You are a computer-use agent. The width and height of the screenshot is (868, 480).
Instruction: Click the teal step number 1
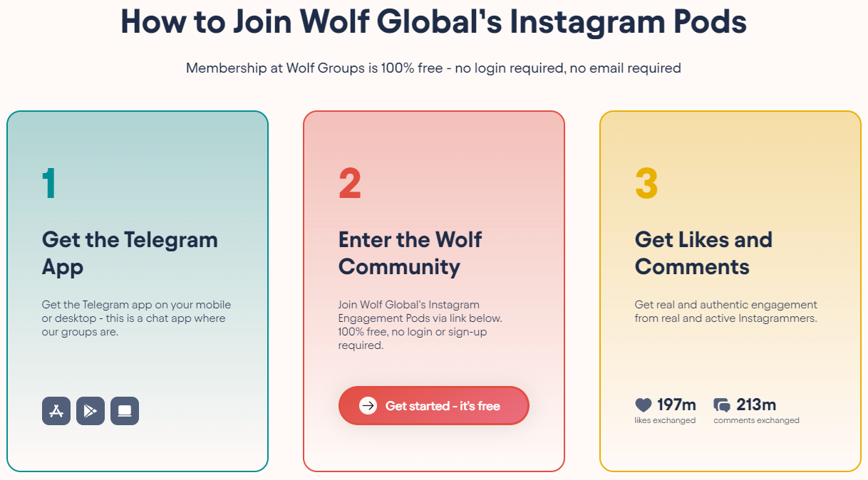[x=48, y=184]
